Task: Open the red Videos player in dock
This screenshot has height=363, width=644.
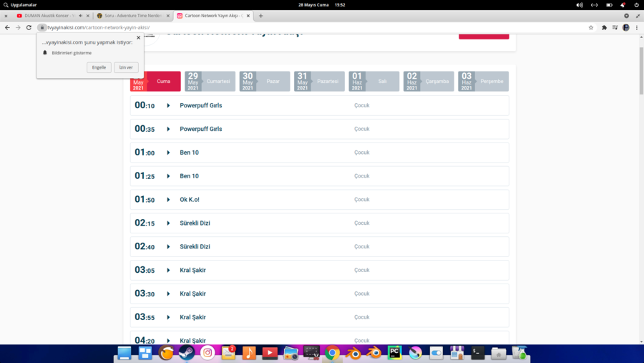Action: coord(270,353)
